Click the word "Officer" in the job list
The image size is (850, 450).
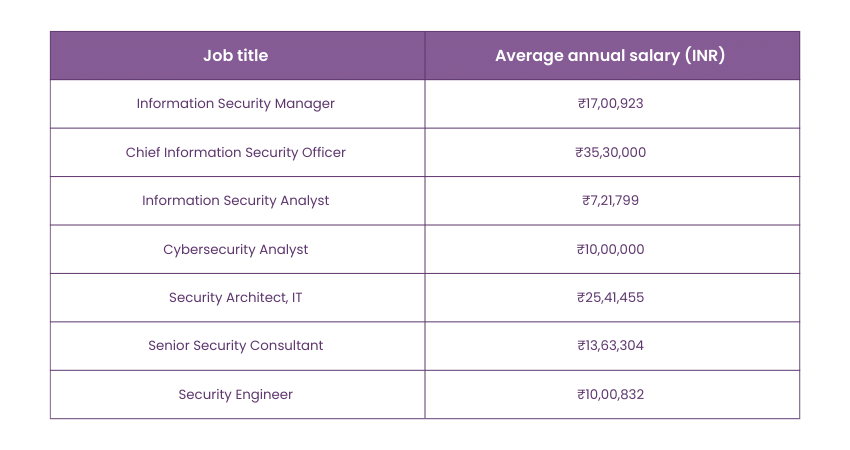click(322, 152)
